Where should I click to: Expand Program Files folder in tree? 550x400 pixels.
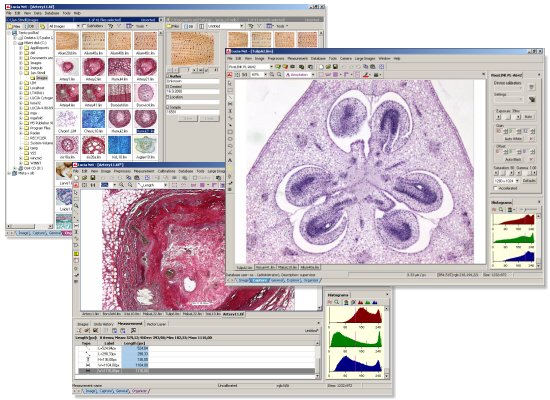(x=21, y=128)
